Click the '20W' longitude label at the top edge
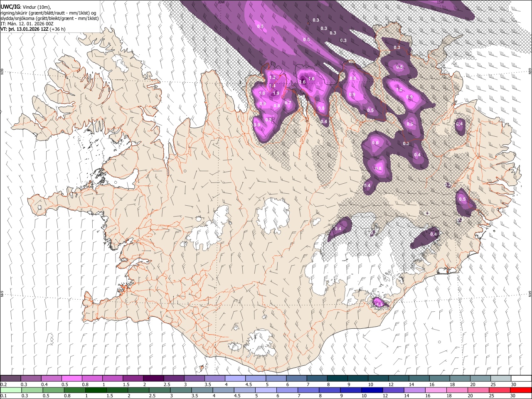The height and width of the screenshot is (399, 532). pos(222,2)
